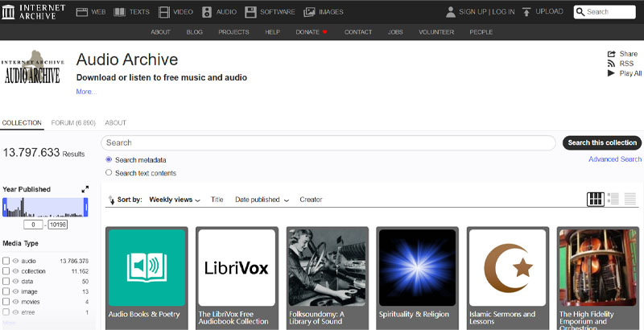
Task: Sort results by Title
Action: [x=217, y=200]
